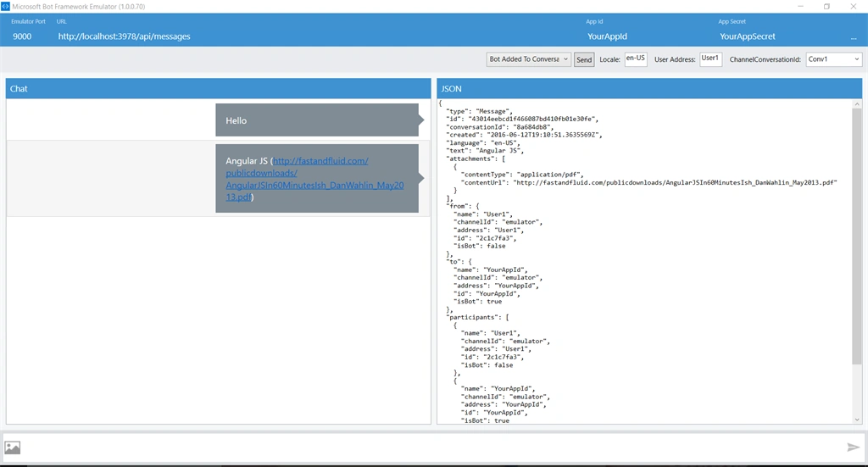Click the User Address field
868x467 pixels.
(711, 58)
